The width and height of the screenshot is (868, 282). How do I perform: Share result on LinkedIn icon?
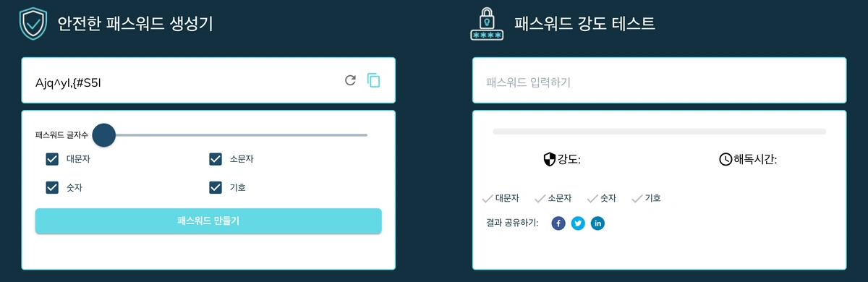597,223
